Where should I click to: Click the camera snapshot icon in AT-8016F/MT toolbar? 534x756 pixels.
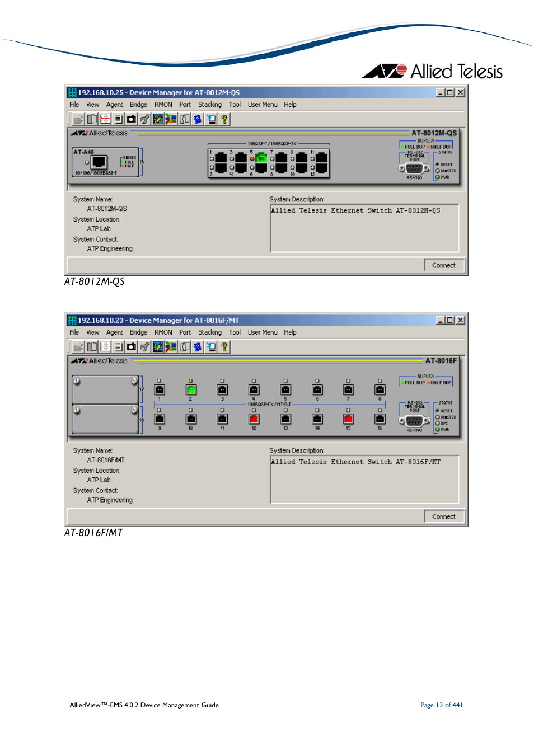[132, 347]
